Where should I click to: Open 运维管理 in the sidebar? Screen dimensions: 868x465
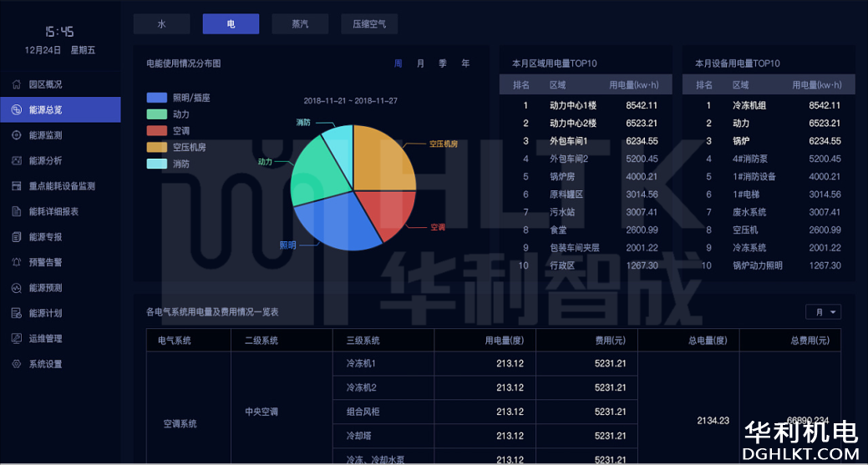pyautogui.click(x=45, y=339)
